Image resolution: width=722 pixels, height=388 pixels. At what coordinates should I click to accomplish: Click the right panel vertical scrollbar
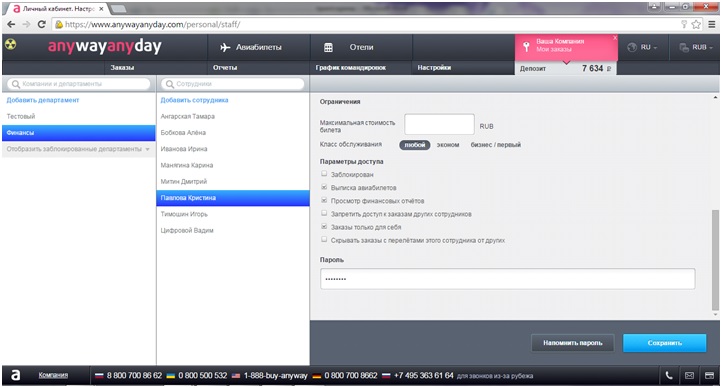[x=715, y=260]
